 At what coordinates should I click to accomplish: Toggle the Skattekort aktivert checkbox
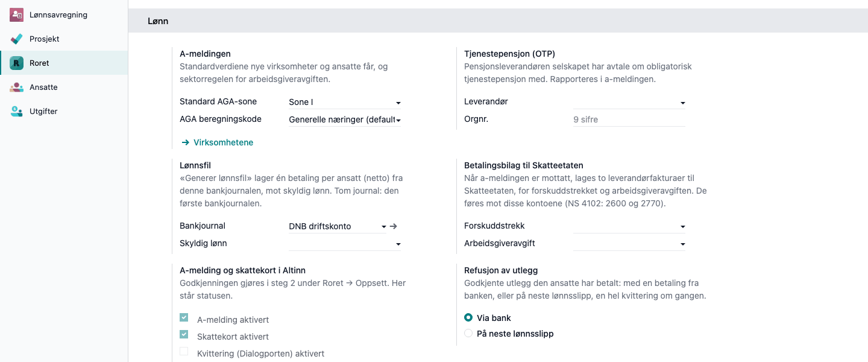(x=184, y=334)
